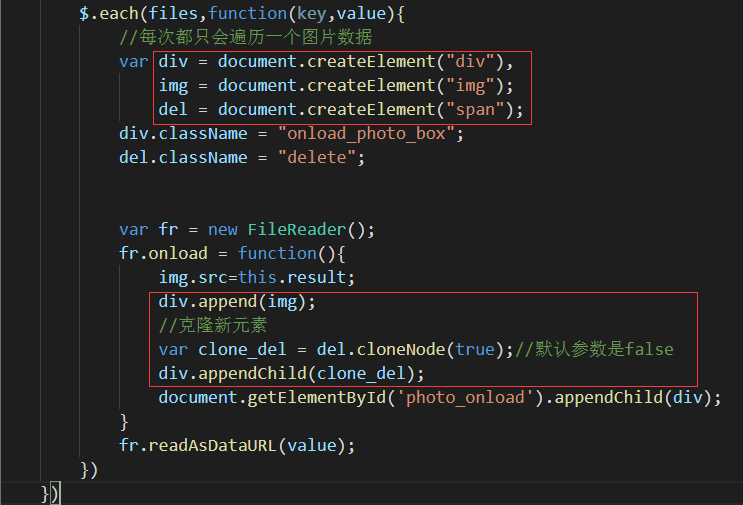Click the line 'img.src=this.result;'
The image size is (743, 505).
click(256, 277)
